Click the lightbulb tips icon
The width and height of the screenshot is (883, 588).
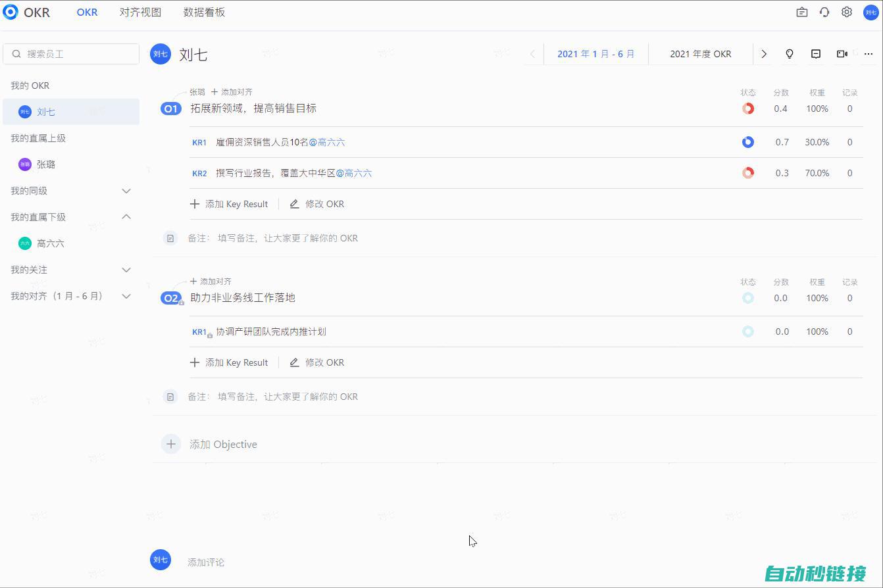pos(790,54)
